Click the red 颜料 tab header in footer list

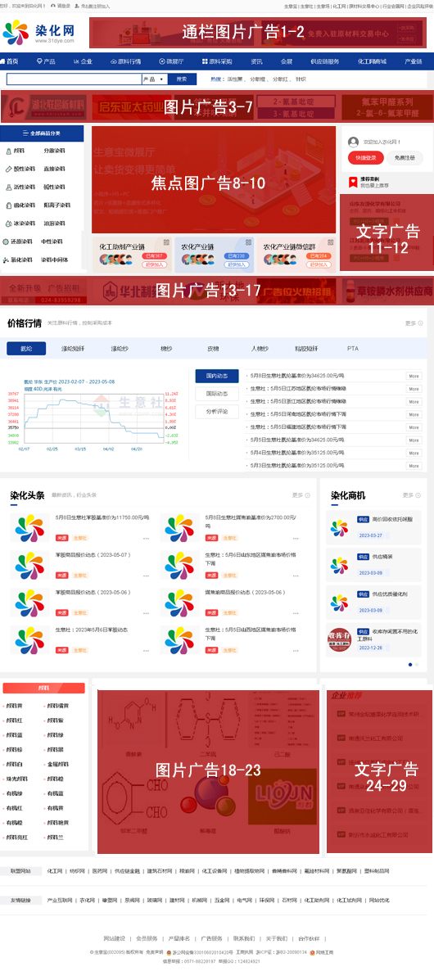point(43,688)
